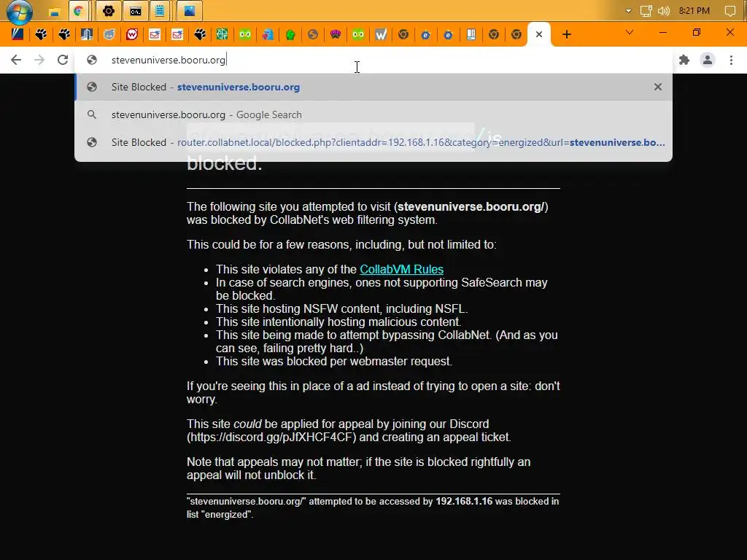Open the CollabVM Rules link
The width and height of the screenshot is (747, 560).
pos(402,269)
